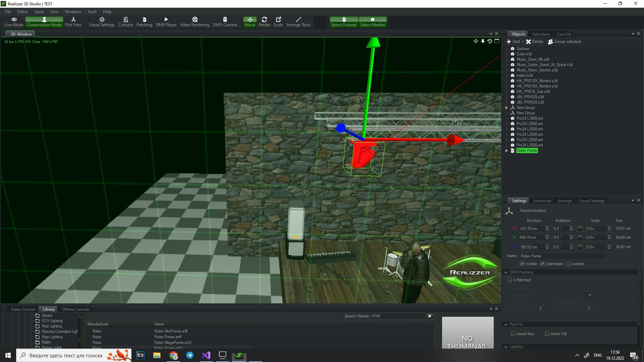Viewport: 644px width, 362px height.
Task: Select the Scale tool
Action: 278,22
